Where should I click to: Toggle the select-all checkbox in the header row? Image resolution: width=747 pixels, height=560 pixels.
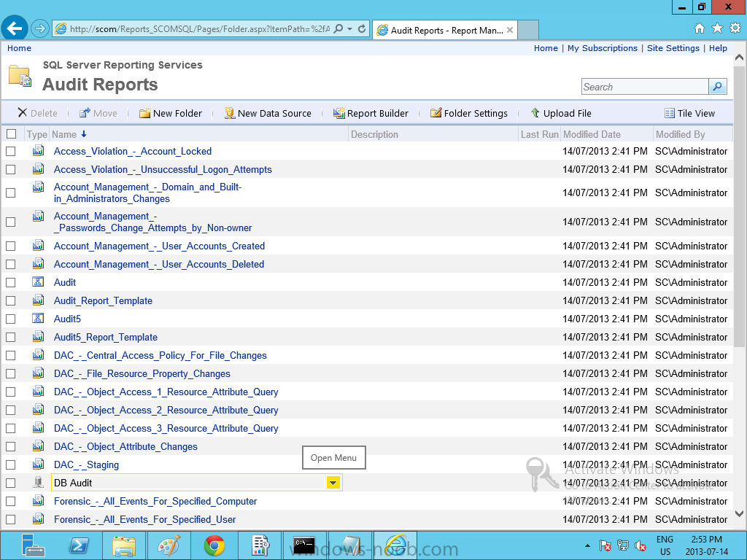point(12,134)
